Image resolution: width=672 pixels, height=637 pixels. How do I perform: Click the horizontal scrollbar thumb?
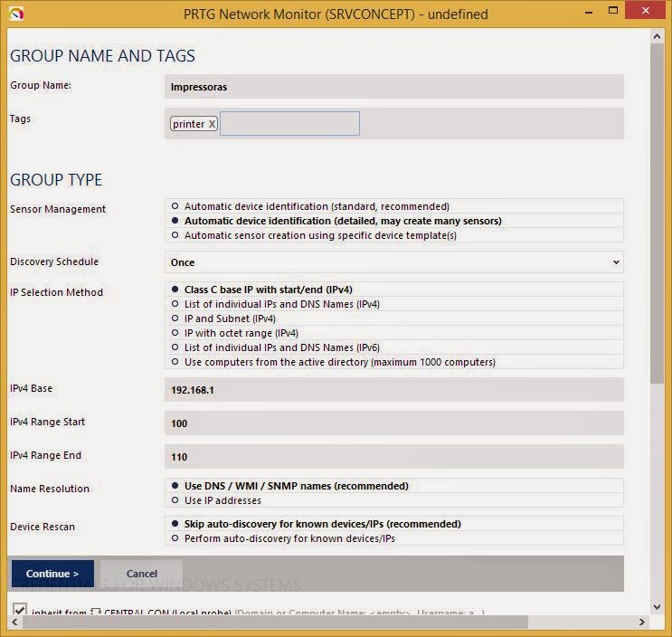click(275, 622)
